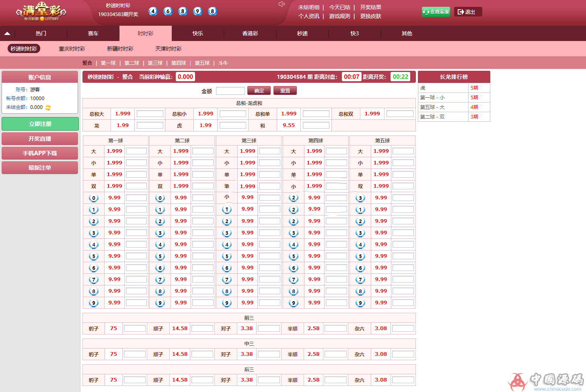Go to the 第一球 betting page
This screenshot has height=392, width=586.
(108, 63)
